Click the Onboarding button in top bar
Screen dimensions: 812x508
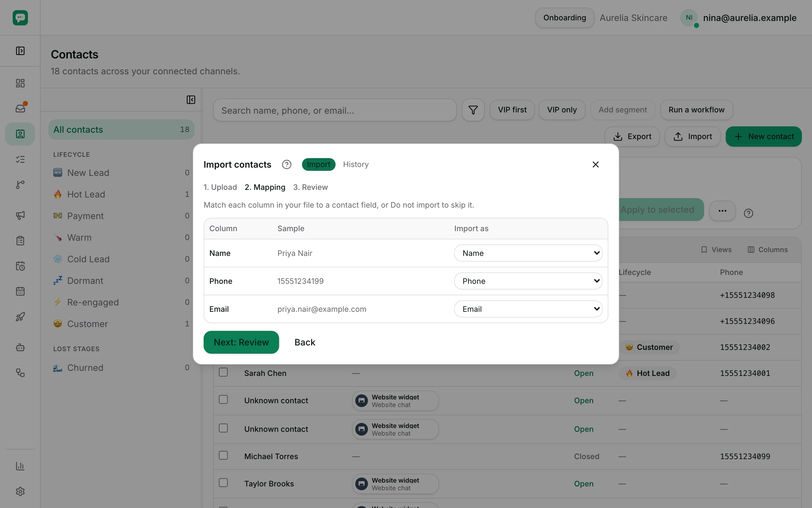pos(565,17)
